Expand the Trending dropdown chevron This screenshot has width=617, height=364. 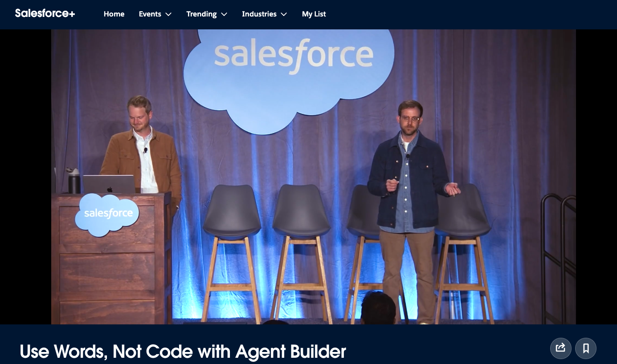[x=224, y=14]
